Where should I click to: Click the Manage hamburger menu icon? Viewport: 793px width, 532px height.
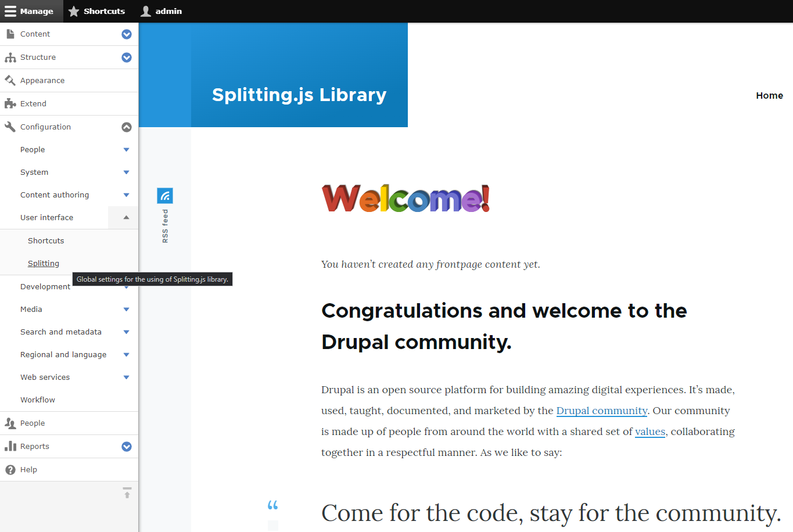point(10,11)
